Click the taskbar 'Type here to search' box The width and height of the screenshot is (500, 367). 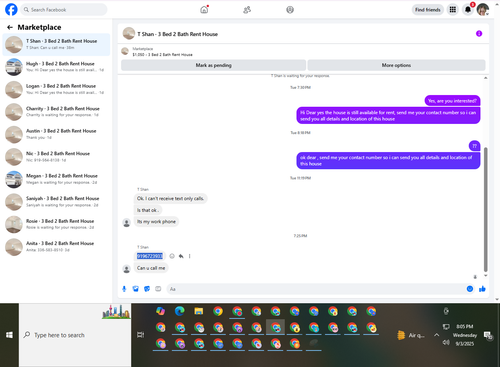tap(75, 335)
